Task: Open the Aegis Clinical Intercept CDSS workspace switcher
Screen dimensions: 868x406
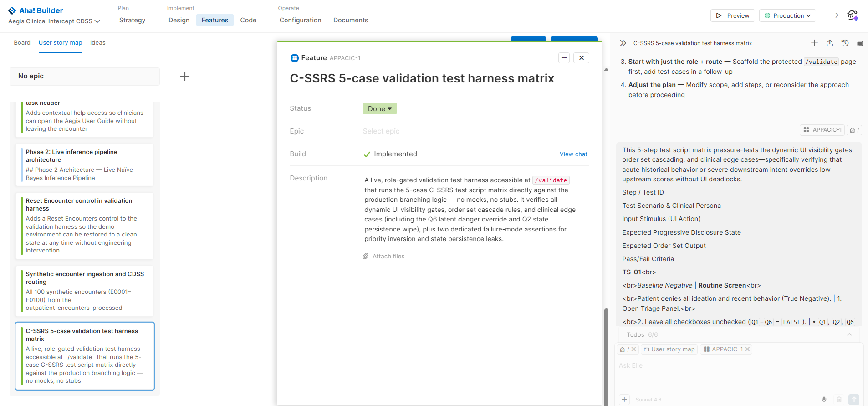Action: click(x=54, y=21)
